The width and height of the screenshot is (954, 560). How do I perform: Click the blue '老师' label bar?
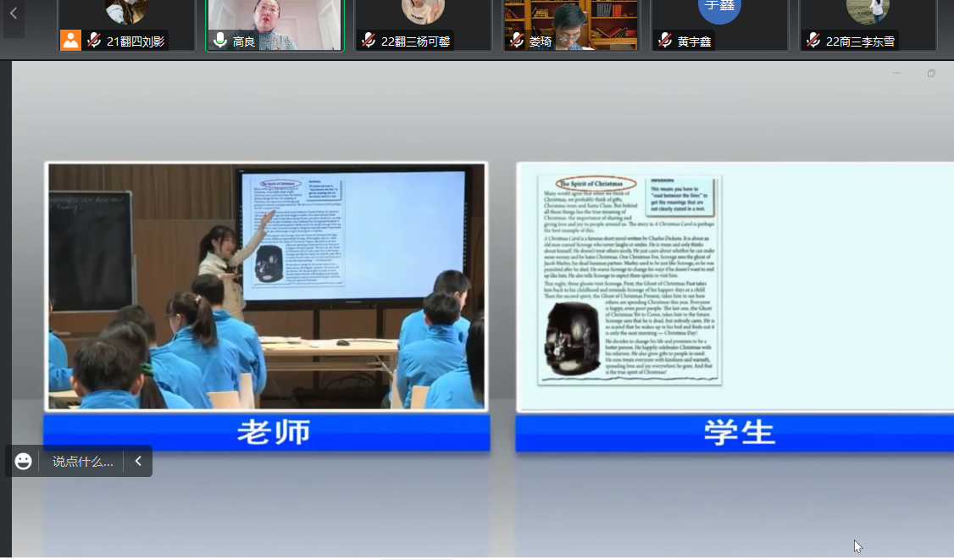click(x=267, y=433)
